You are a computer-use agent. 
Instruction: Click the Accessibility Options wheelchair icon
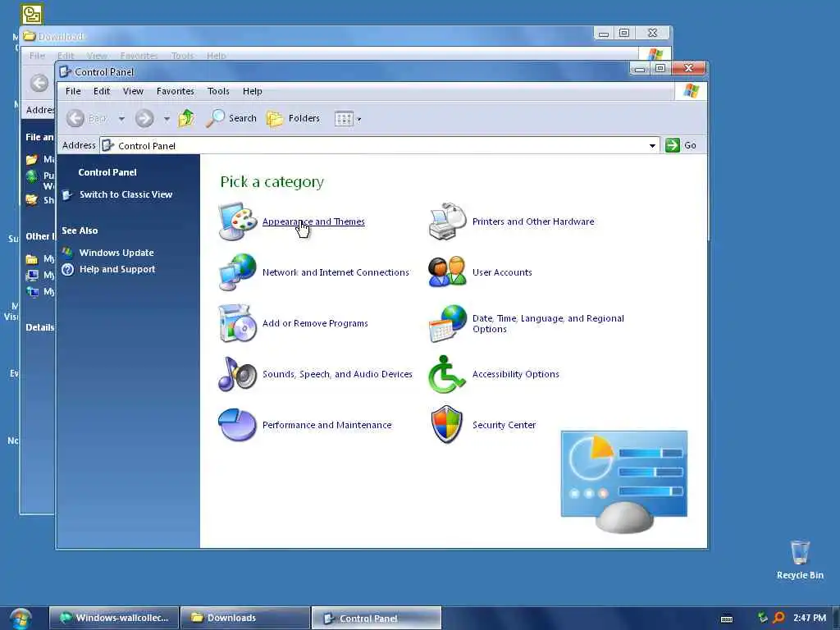coord(447,374)
